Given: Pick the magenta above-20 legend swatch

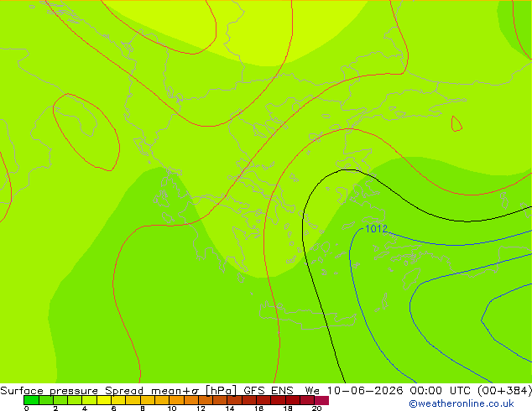Looking at the screenshot, I should pos(321,400).
